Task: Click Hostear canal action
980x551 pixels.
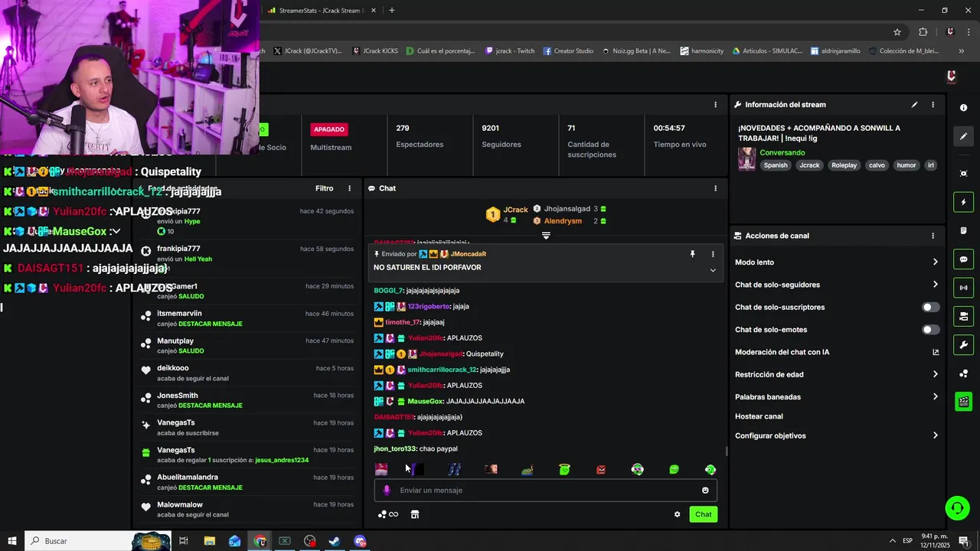Action: (x=759, y=416)
